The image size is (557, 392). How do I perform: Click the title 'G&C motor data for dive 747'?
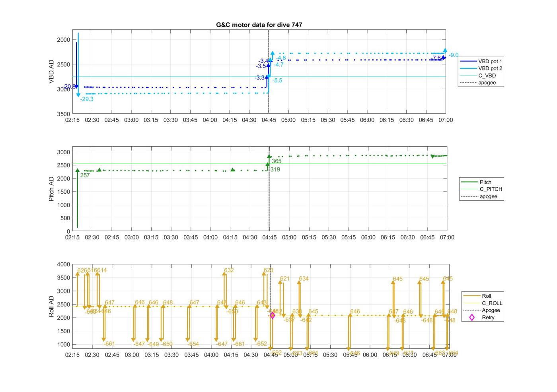(x=259, y=25)
